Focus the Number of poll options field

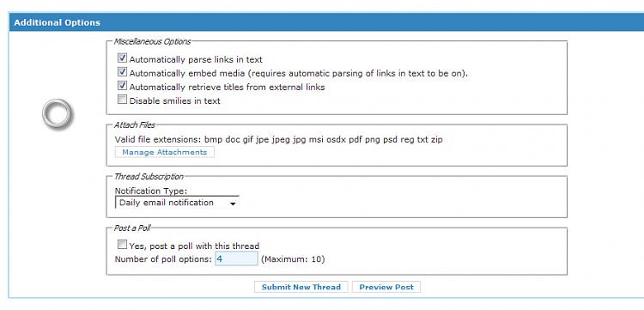click(x=237, y=259)
